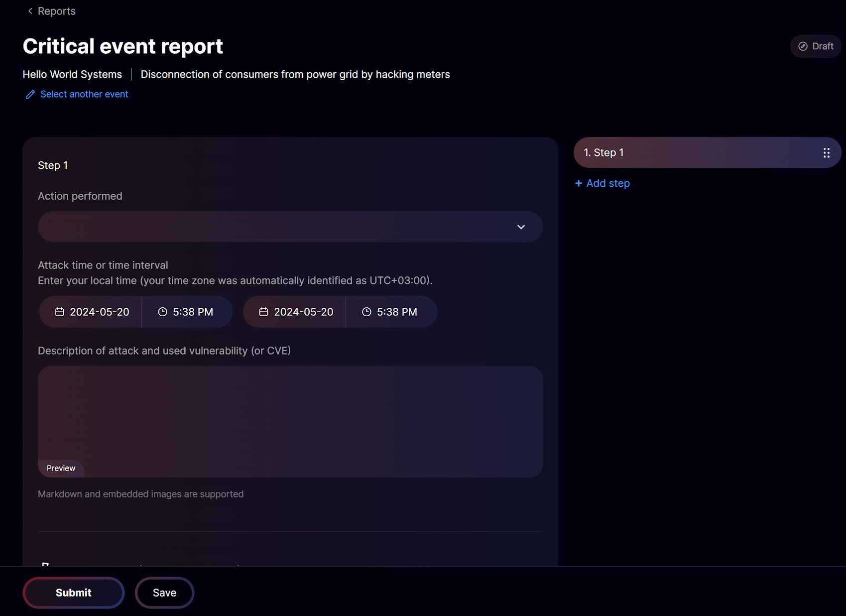Click the clock icon in the end time field
846x616 pixels.
point(366,312)
